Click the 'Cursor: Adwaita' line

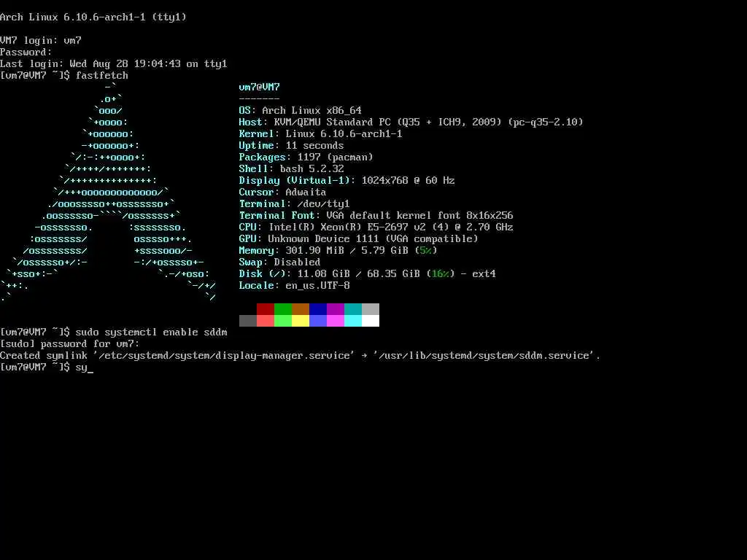(x=282, y=192)
